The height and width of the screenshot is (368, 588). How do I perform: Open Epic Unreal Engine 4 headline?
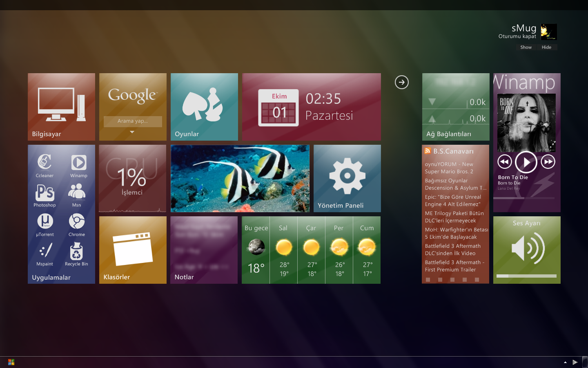[x=453, y=201]
